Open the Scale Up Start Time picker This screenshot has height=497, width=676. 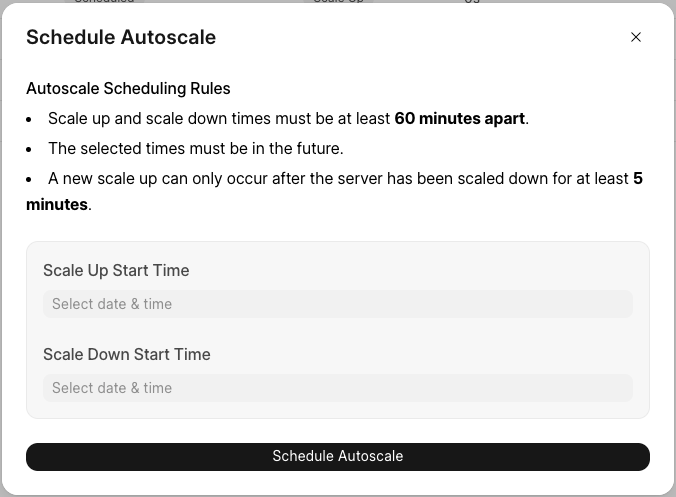point(338,304)
